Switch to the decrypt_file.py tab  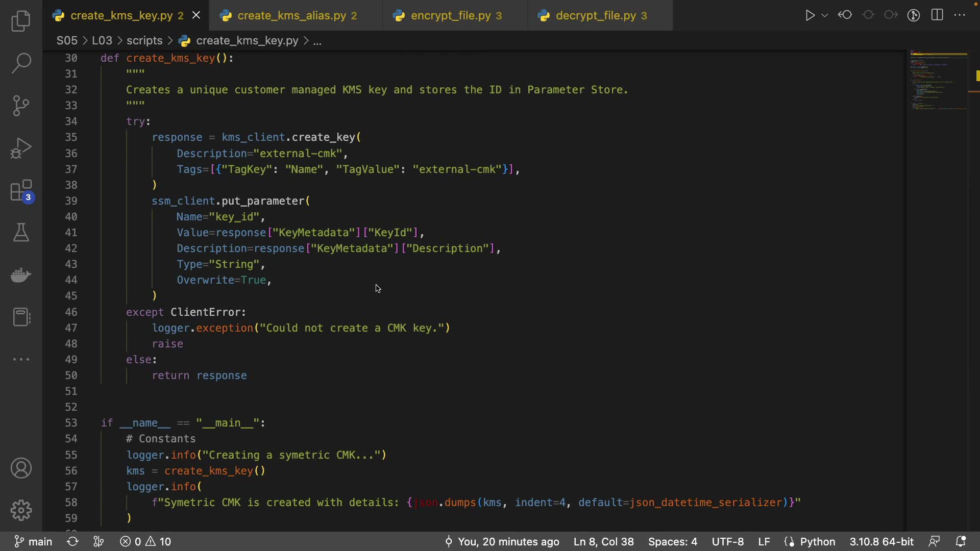point(595,16)
